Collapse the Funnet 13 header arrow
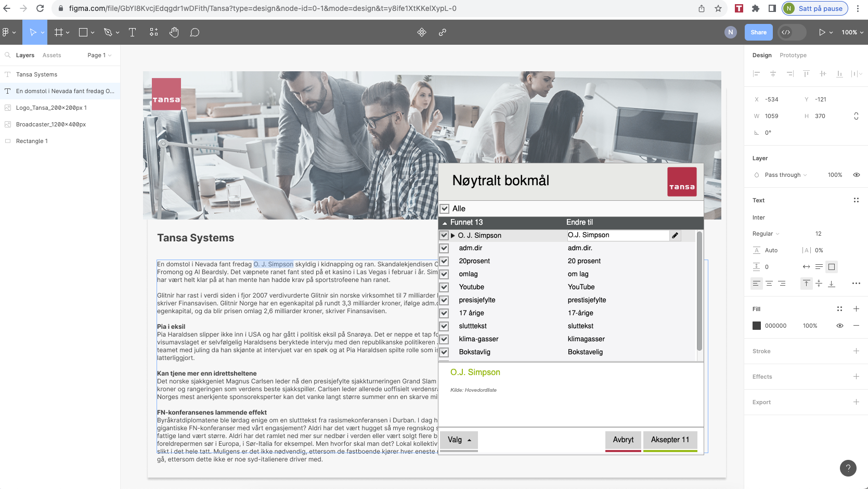Screen dimensions: 868x489 445,223
